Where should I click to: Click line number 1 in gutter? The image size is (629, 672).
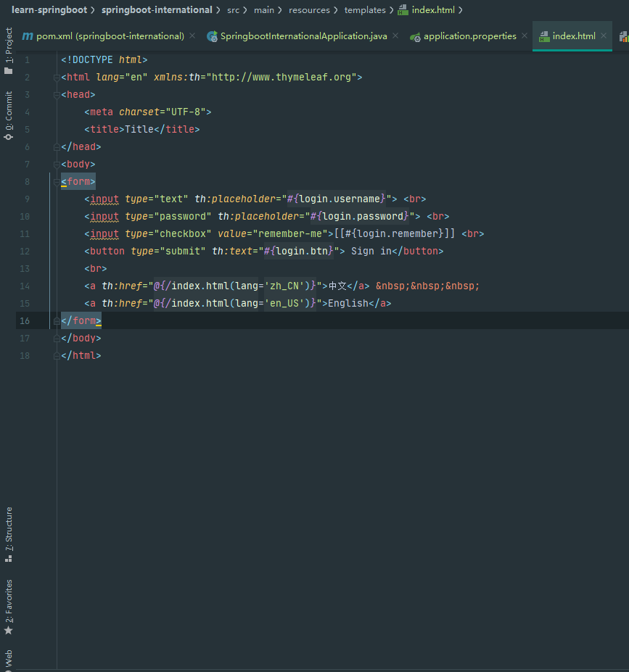27,60
